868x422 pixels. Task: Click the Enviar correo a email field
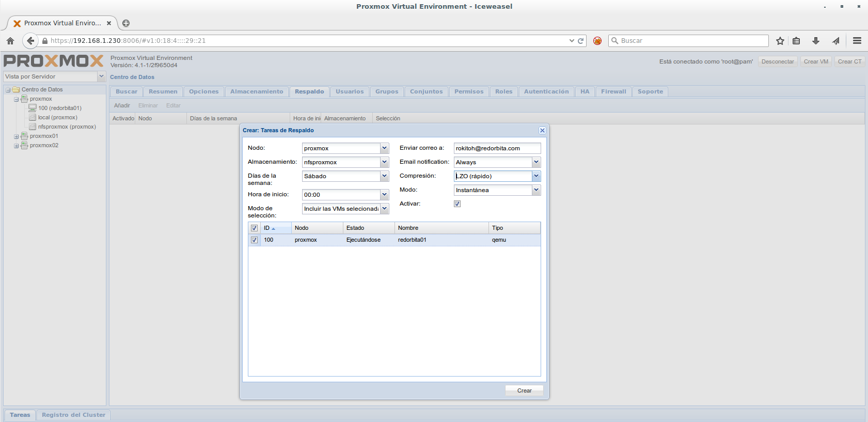coord(497,148)
